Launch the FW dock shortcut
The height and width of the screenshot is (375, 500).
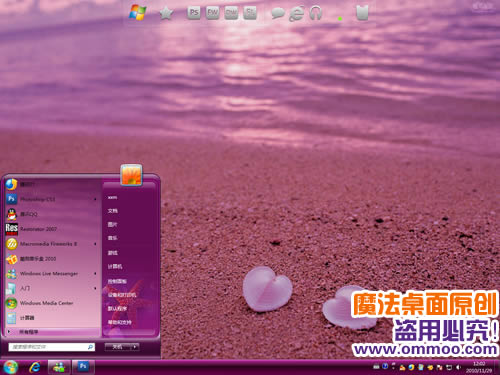(212, 13)
